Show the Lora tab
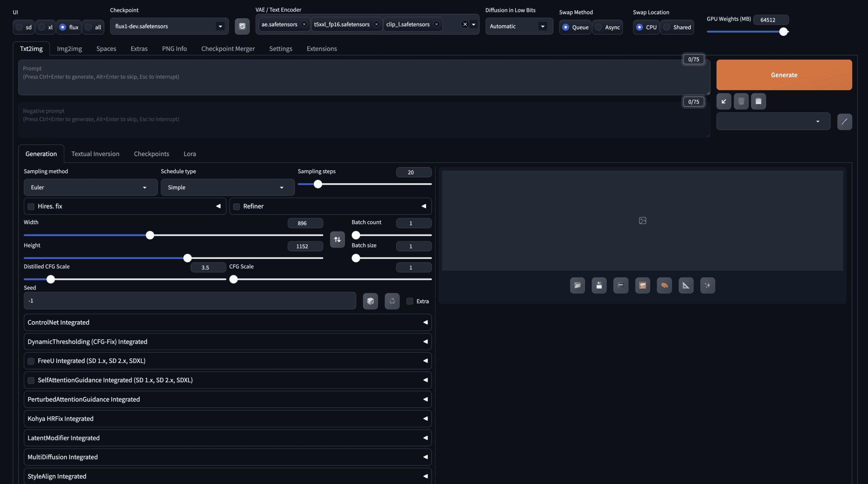The width and height of the screenshot is (868, 484). [x=190, y=154]
